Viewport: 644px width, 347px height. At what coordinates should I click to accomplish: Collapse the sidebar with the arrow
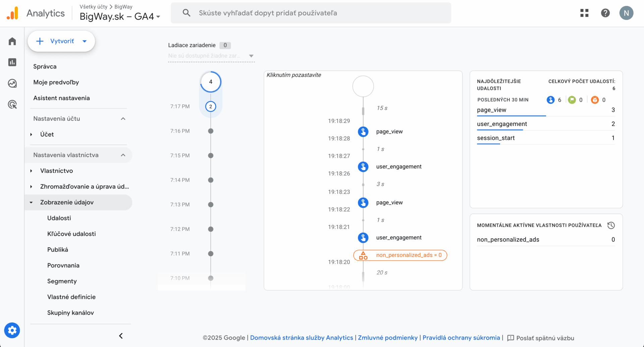[121, 336]
